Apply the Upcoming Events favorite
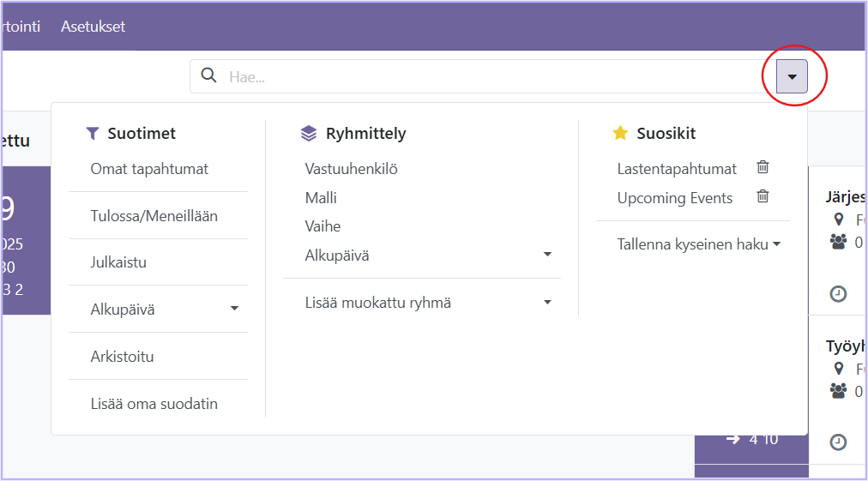868x481 pixels. [x=674, y=198]
